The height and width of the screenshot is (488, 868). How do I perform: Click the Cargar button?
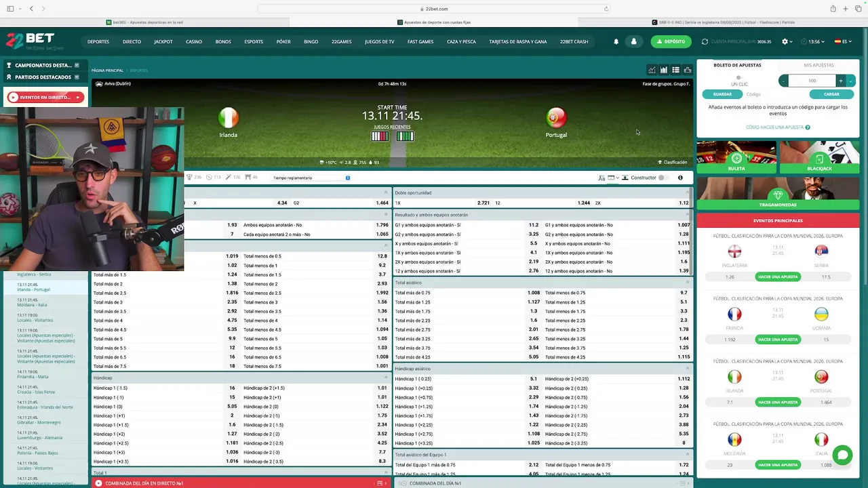click(831, 94)
